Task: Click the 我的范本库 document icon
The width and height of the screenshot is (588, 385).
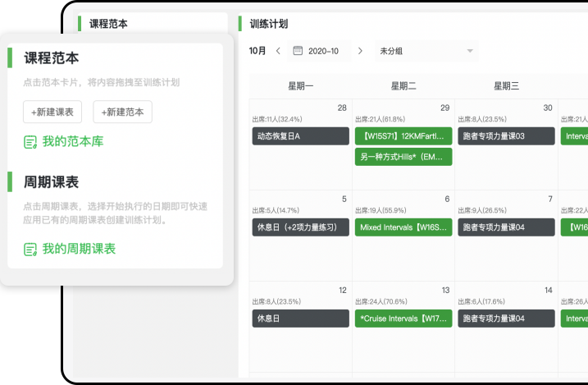Action: (x=30, y=142)
